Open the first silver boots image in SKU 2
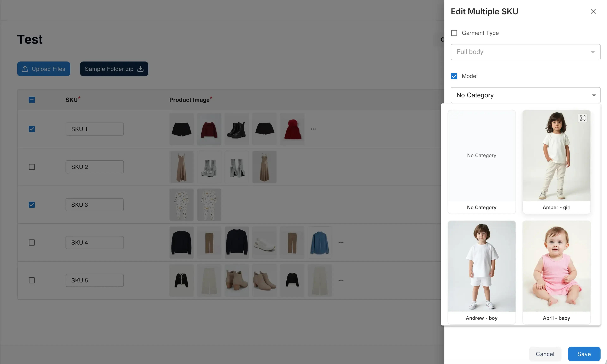This screenshot has height=364, width=607. point(209,167)
